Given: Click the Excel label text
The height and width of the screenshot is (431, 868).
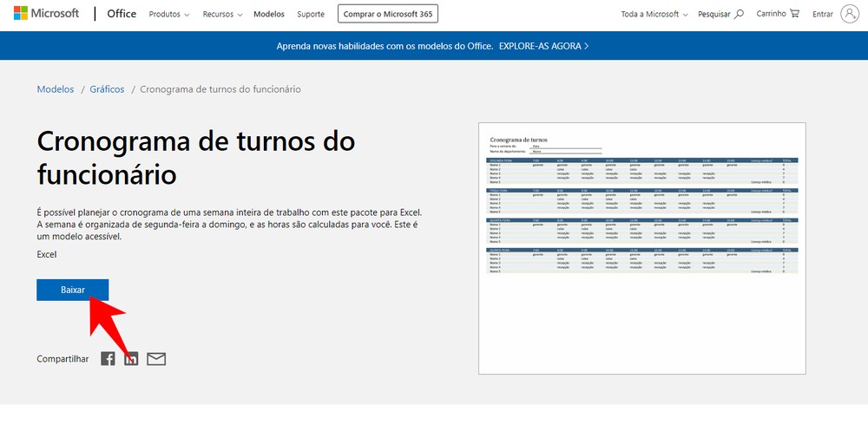Looking at the screenshot, I should point(47,254).
